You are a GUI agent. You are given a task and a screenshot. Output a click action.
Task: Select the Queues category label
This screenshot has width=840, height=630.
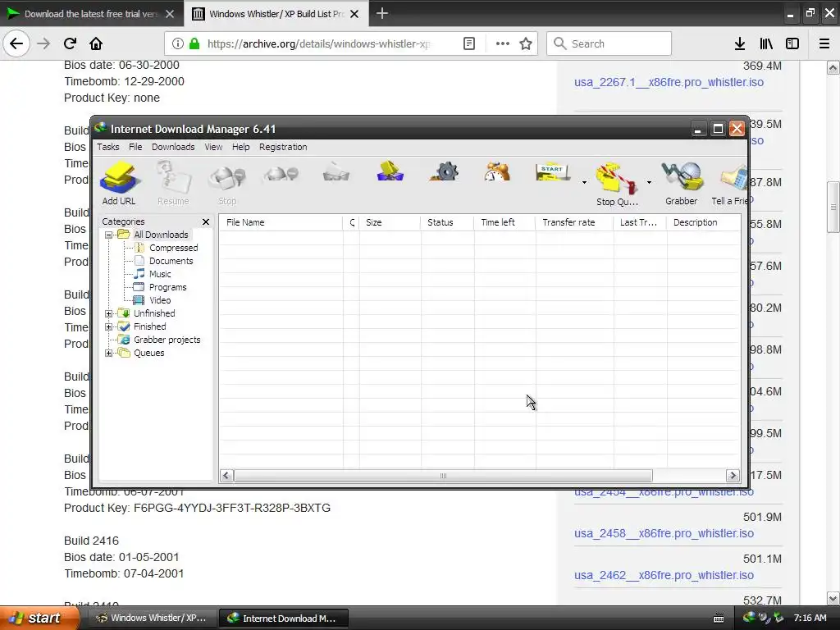tap(149, 353)
